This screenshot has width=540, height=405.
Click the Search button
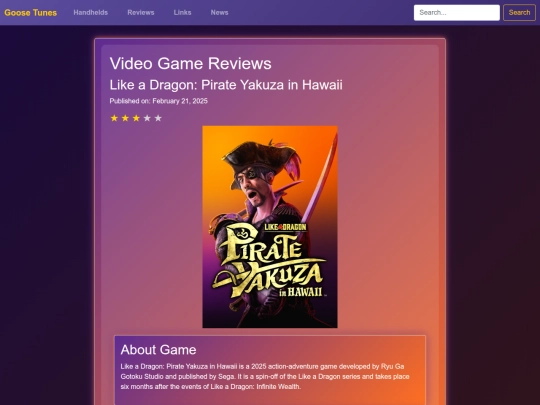point(519,13)
